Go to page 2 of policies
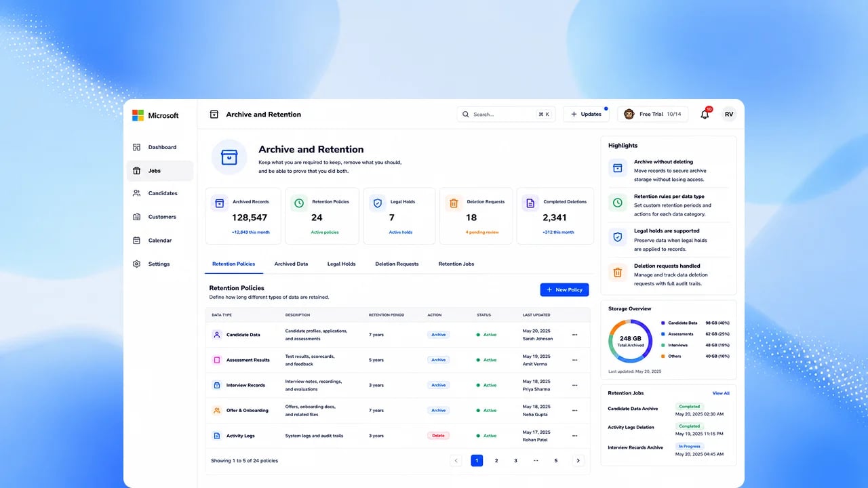 [496, 461]
